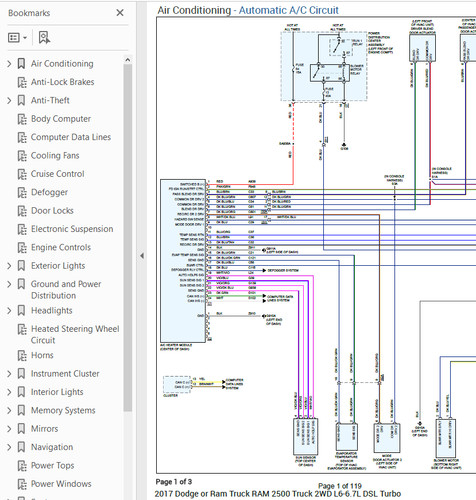Click the Automatic A/C Circuit title link
476x500 pixels.
click(x=289, y=10)
